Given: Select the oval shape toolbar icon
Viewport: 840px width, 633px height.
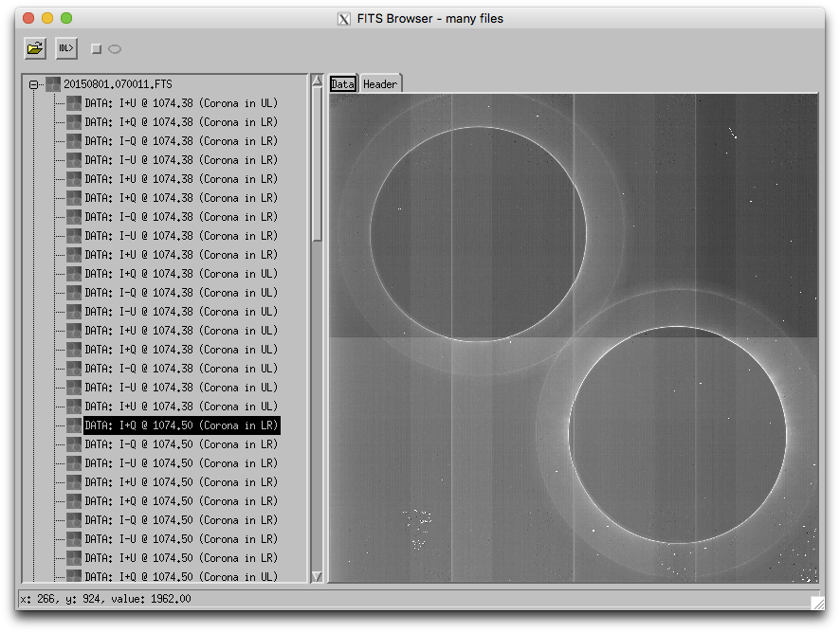Looking at the screenshot, I should [x=115, y=48].
